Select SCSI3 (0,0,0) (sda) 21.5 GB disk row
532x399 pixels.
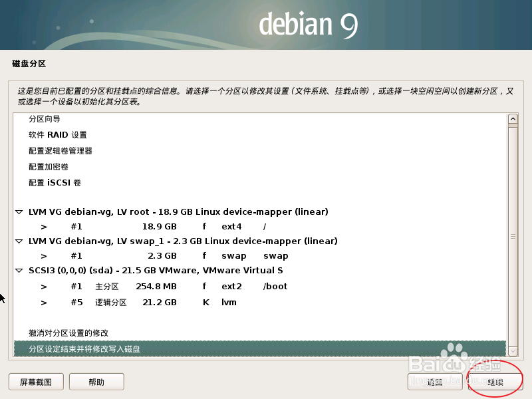tap(259, 271)
